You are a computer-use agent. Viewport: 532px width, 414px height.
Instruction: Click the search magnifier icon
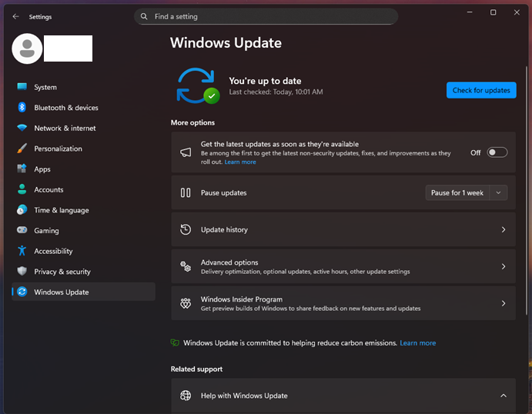point(144,16)
